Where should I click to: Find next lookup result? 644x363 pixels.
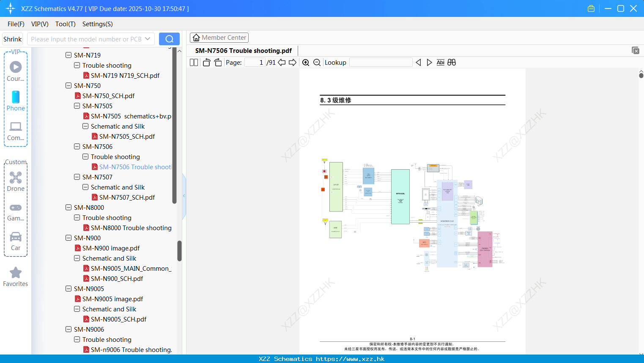[429, 62]
